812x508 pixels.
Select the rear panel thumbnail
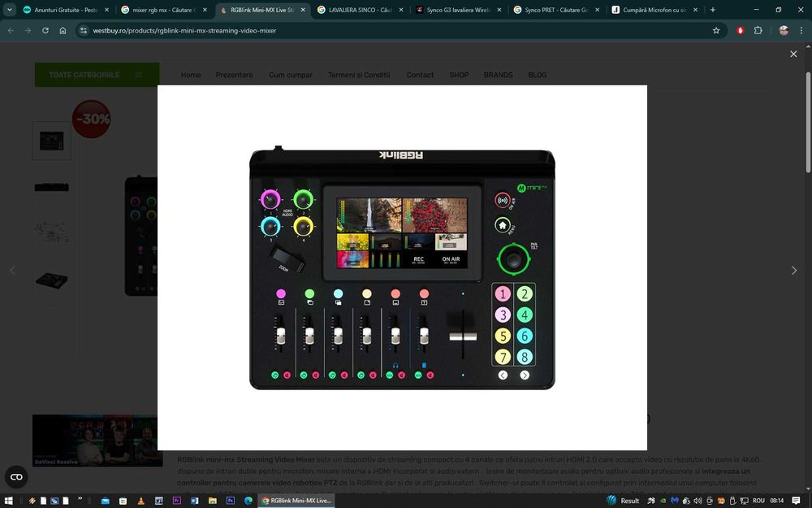[52, 187]
